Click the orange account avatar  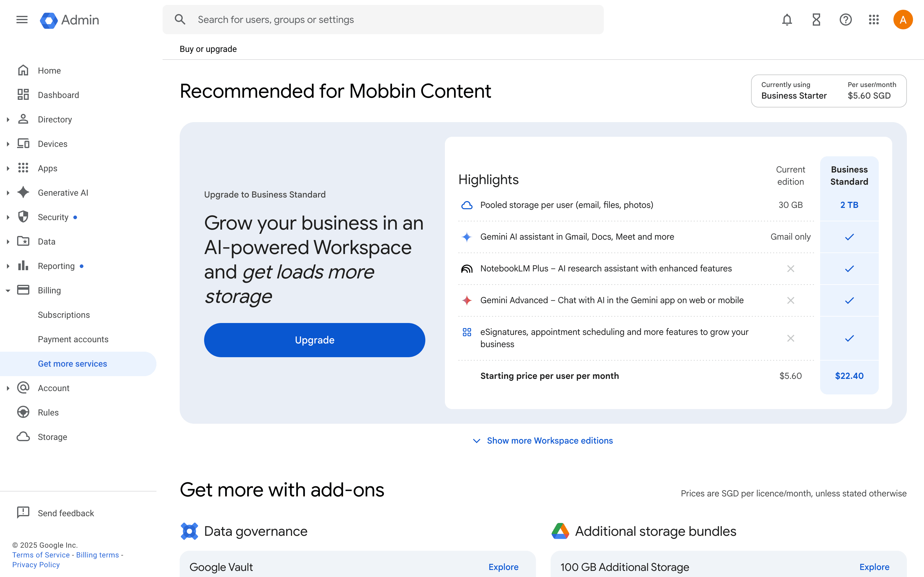pyautogui.click(x=903, y=20)
